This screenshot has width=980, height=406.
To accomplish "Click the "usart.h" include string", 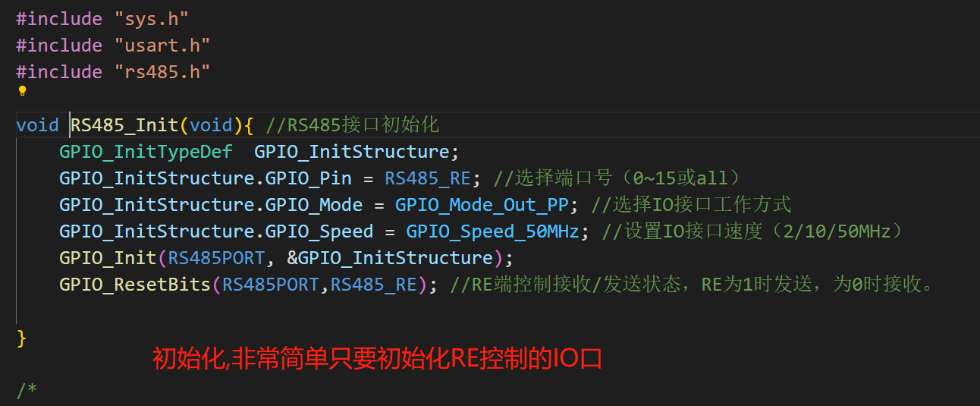I will (x=162, y=45).
